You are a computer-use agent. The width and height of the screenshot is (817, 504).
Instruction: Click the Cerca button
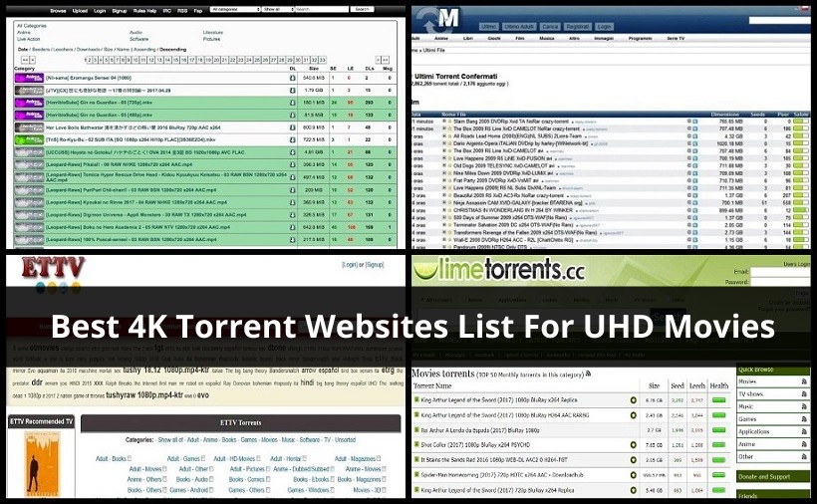pos(550,27)
